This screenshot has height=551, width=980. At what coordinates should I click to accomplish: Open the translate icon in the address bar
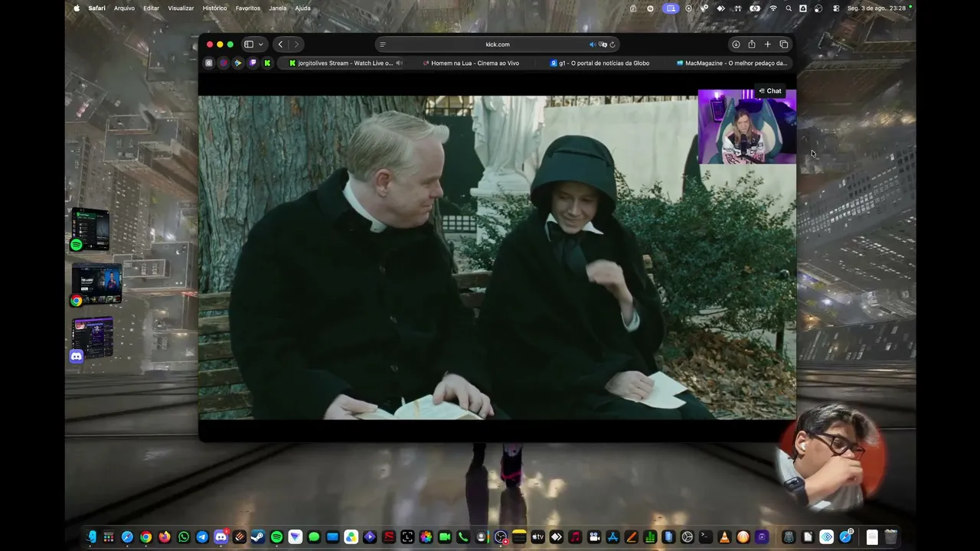(603, 44)
